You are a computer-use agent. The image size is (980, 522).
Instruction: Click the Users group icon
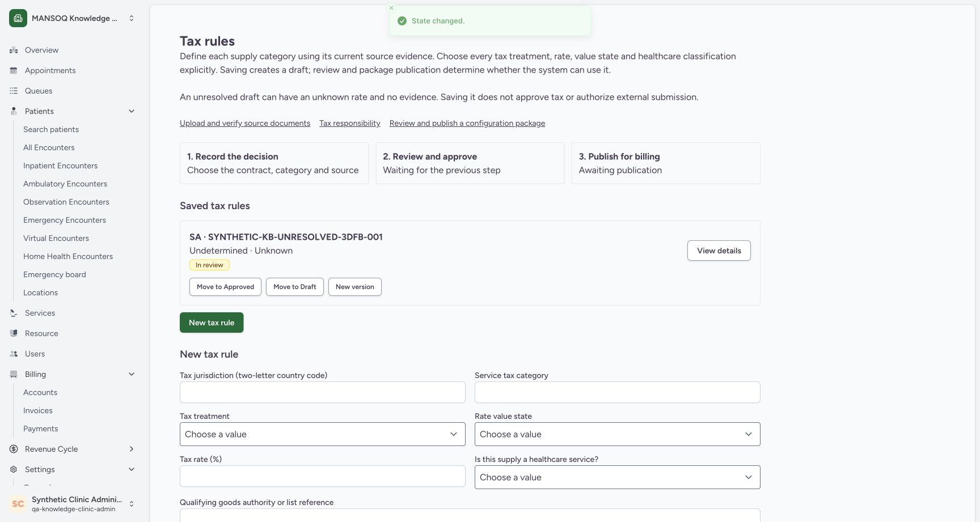pyautogui.click(x=14, y=354)
